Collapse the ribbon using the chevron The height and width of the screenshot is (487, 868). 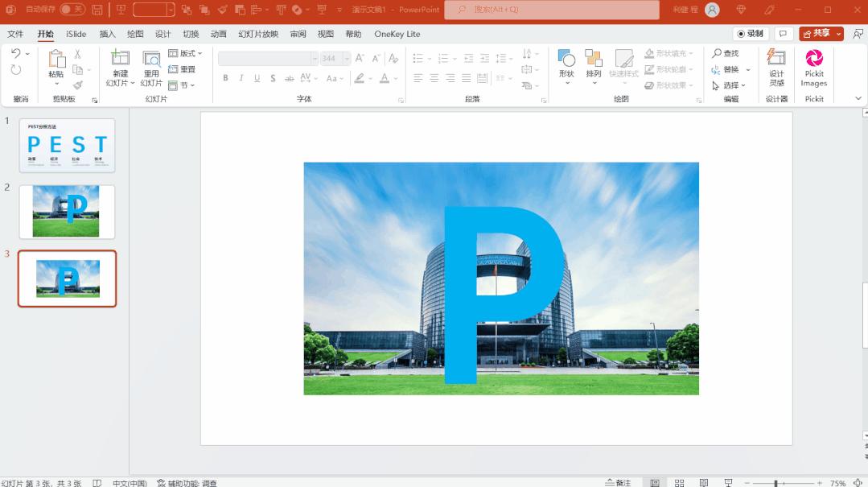(x=858, y=98)
